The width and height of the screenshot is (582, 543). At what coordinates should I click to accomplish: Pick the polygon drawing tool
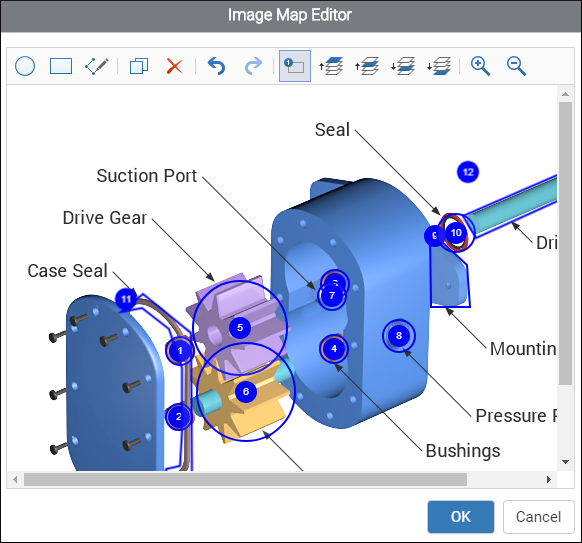coord(97,66)
